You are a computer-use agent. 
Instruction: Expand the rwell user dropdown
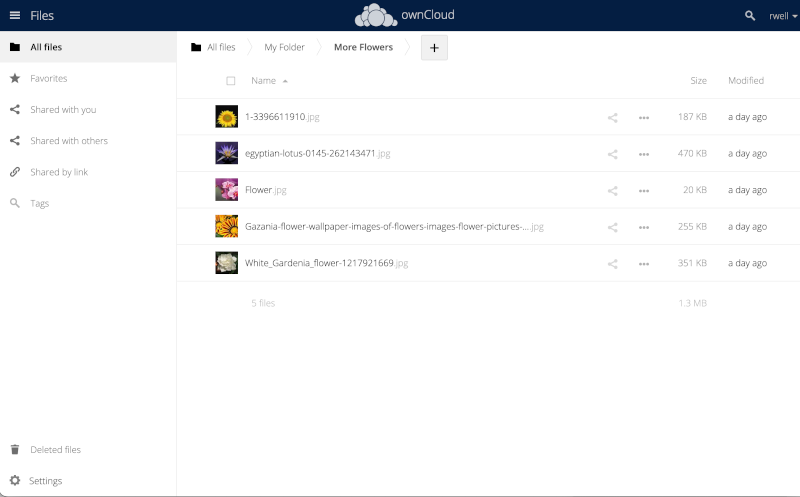tap(783, 16)
